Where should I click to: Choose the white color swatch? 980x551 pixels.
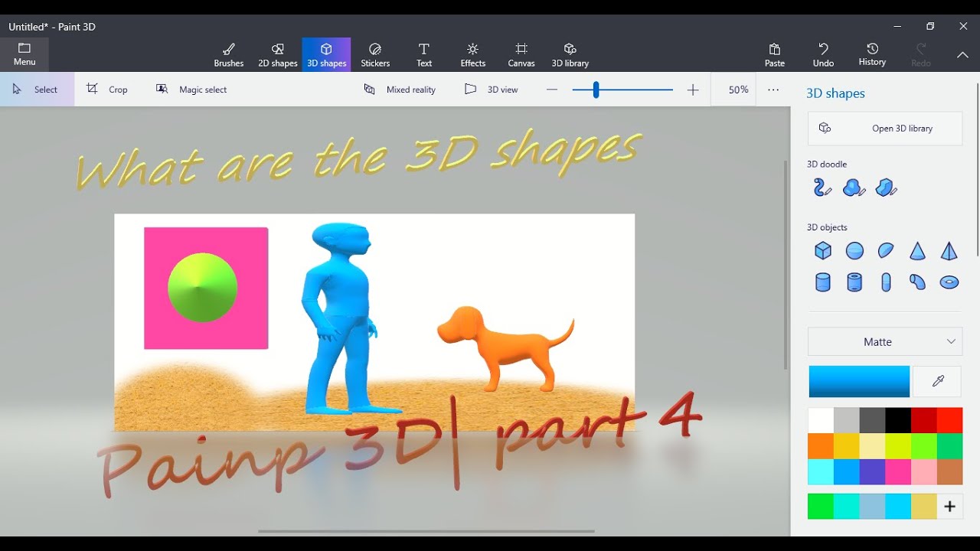tap(821, 421)
